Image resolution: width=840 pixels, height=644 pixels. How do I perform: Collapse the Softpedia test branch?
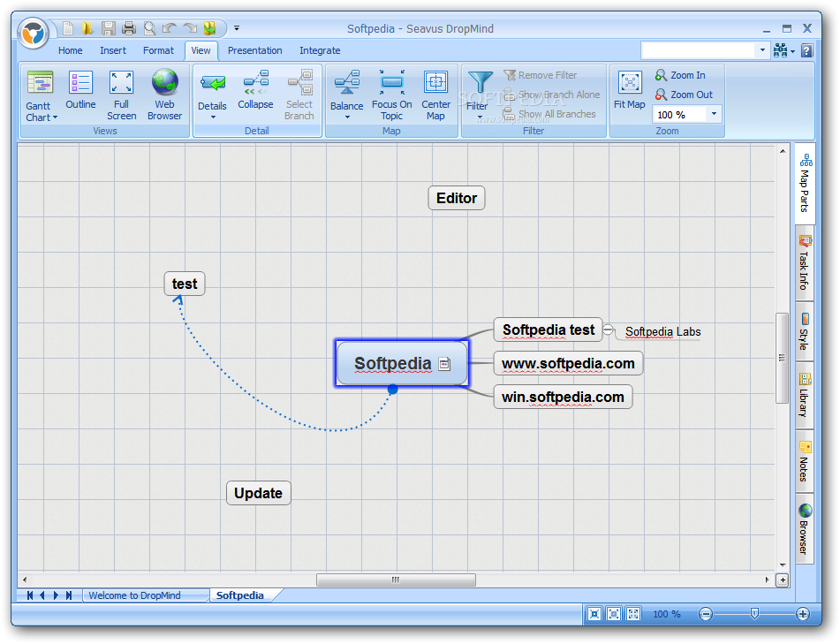[x=608, y=330]
